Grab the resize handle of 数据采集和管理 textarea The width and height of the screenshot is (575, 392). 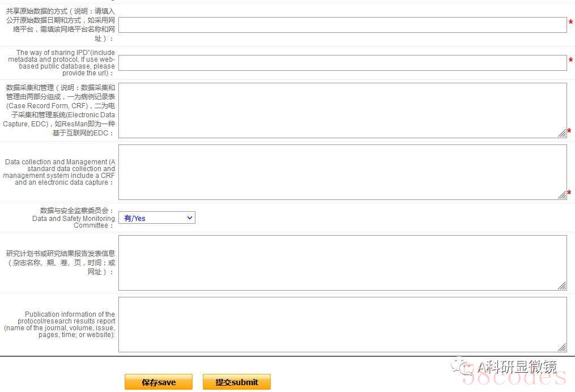(x=562, y=133)
